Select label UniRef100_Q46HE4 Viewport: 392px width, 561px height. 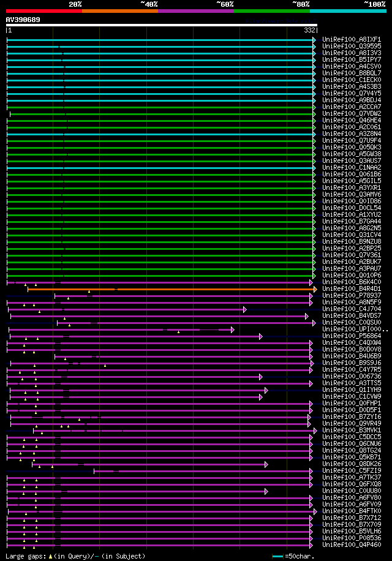click(352, 120)
